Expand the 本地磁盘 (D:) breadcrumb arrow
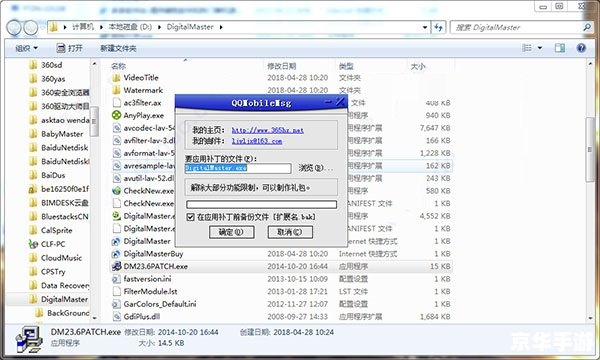 [159, 27]
